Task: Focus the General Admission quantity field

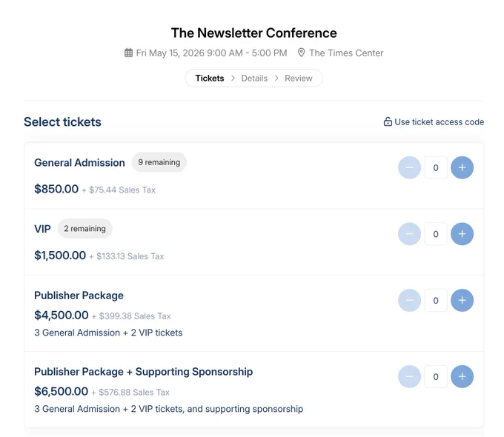Action: (x=436, y=167)
